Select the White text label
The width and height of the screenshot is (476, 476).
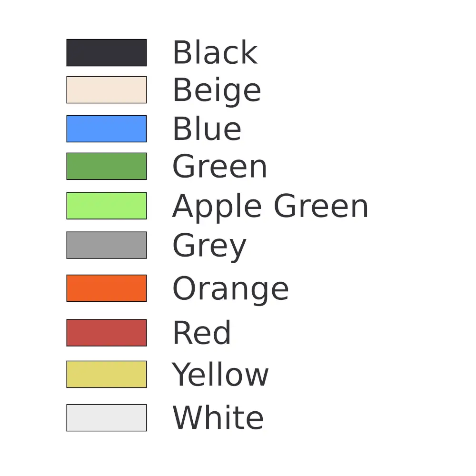(218, 418)
